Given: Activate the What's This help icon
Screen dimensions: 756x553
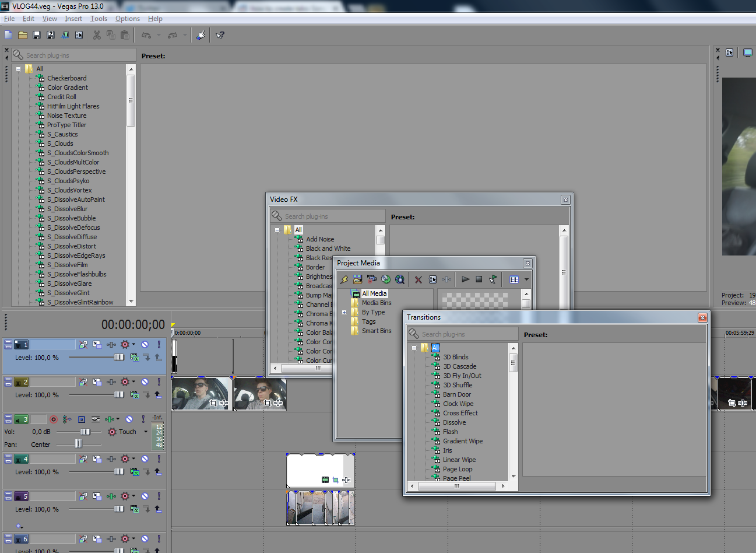Looking at the screenshot, I should (x=220, y=35).
